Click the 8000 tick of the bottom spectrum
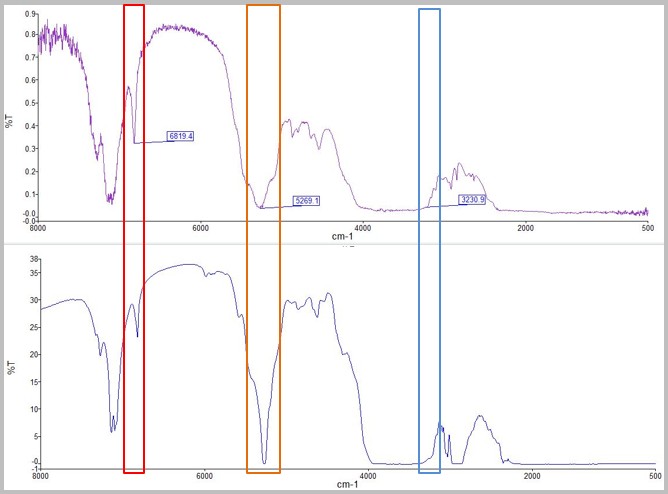 40,476
